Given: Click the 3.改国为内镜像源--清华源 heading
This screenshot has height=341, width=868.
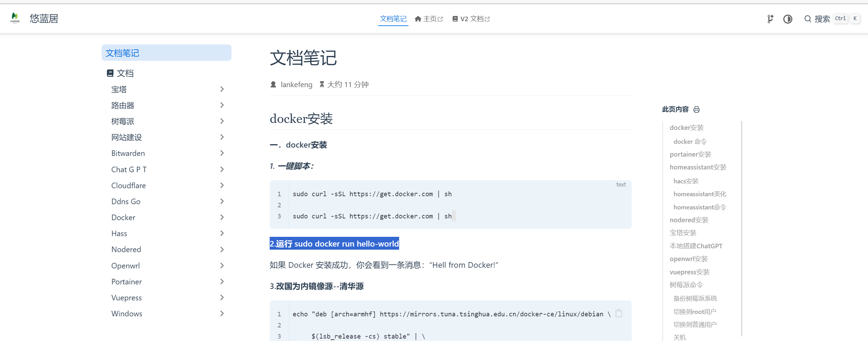Looking at the screenshot, I should 317,286.
